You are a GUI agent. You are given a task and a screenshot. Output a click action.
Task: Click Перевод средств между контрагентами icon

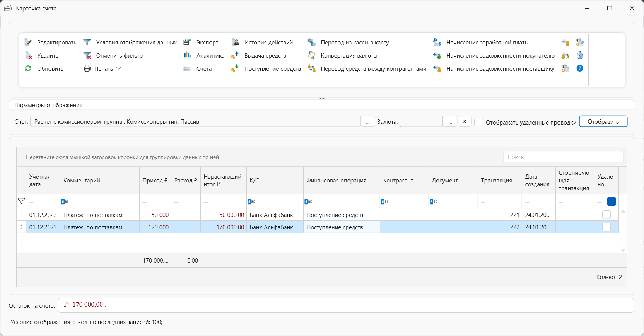coord(311,68)
